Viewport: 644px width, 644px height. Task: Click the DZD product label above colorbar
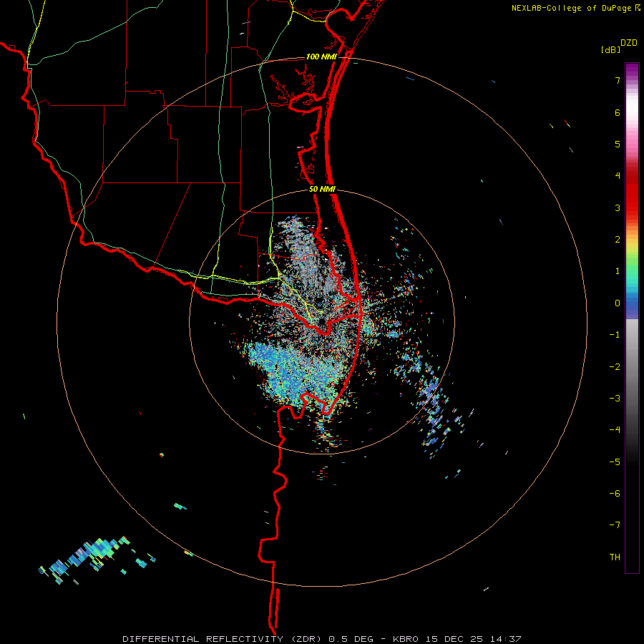[629, 43]
